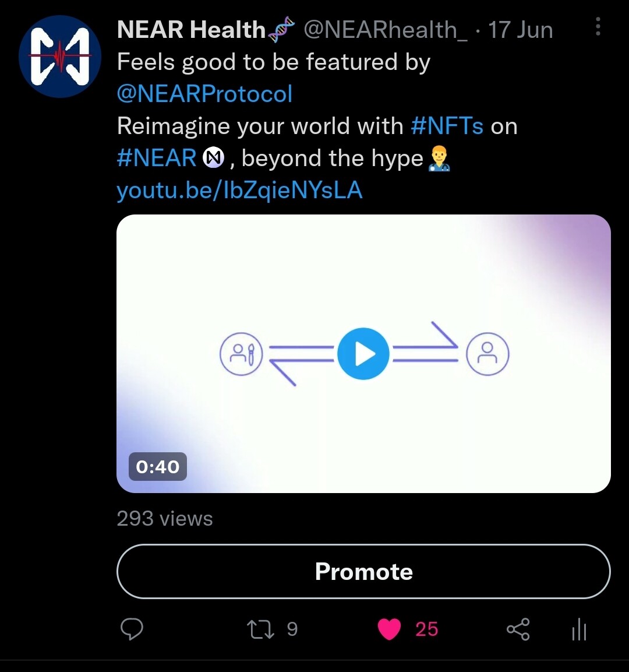Open the @NEARhealth_ handle
The width and height of the screenshot is (629, 672).
386,30
